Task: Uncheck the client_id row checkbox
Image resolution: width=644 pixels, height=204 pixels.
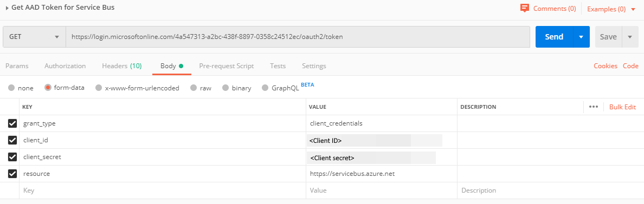Action: tap(12, 140)
